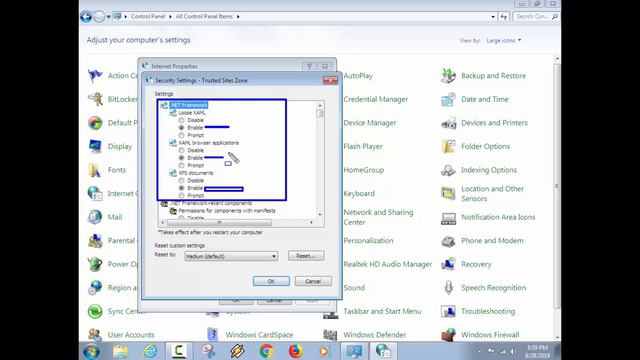Open Credential Manager
Image resolution: width=640 pixels, height=360 pixels.
click(x=376, y=99)
